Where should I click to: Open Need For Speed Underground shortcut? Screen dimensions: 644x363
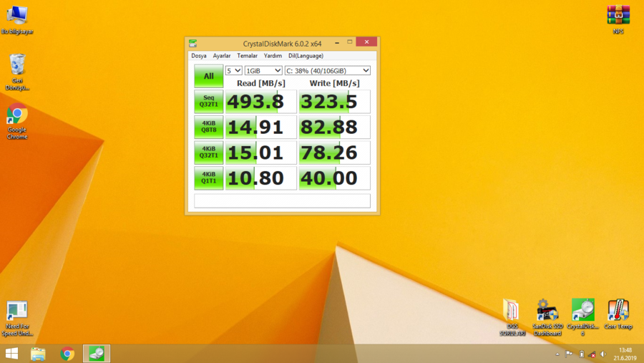click(x=17, y=319)
